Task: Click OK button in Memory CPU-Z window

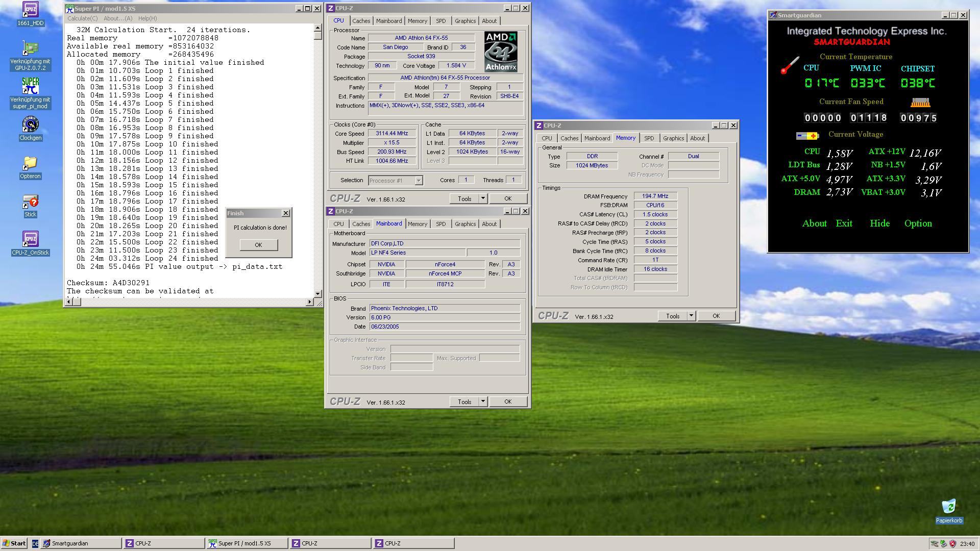Action: 716,316
